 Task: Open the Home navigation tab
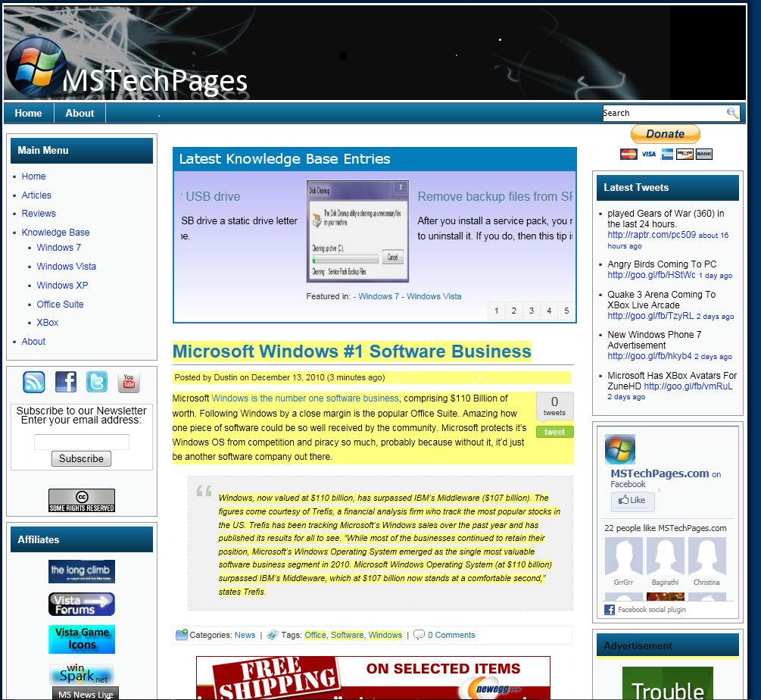(29, 113)
